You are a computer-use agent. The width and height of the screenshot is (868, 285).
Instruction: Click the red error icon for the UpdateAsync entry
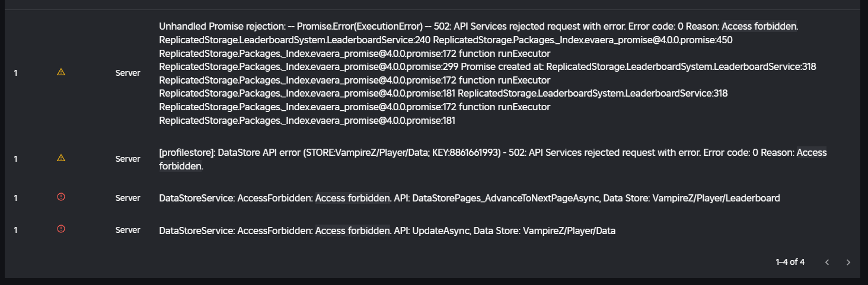(x=61, y=229)
